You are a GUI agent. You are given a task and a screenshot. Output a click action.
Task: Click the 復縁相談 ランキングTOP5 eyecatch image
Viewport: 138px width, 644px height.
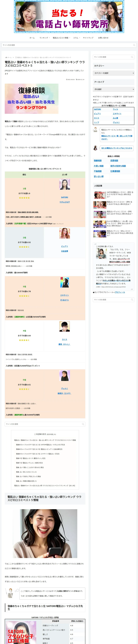point(32,99)
